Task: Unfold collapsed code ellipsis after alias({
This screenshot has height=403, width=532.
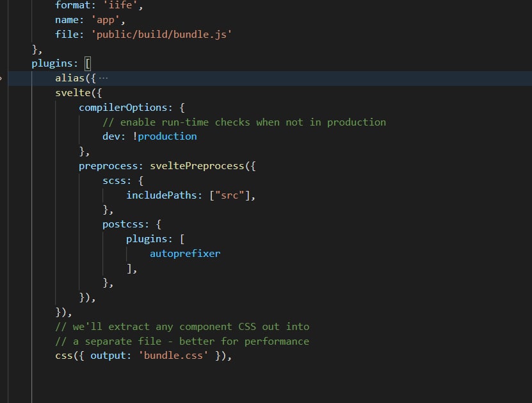Action: tap(103, 78)
